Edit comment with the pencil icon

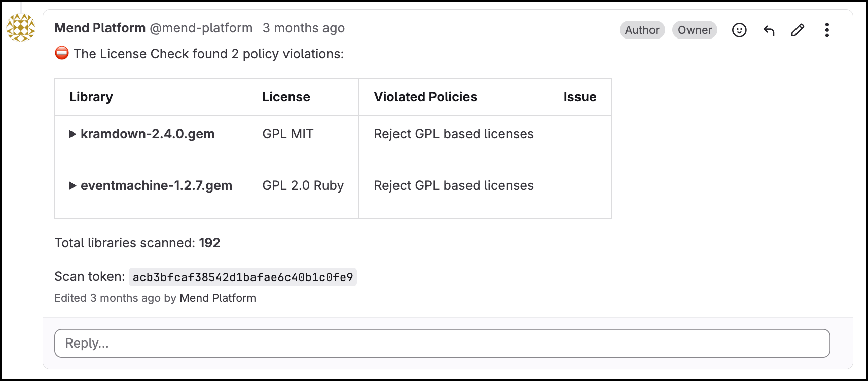(798, 30)
